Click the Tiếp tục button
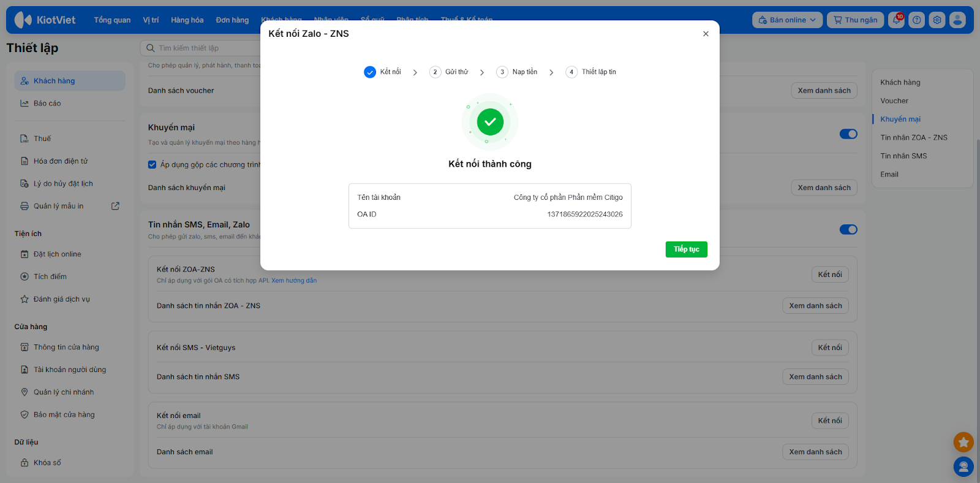 pos(687,249)
